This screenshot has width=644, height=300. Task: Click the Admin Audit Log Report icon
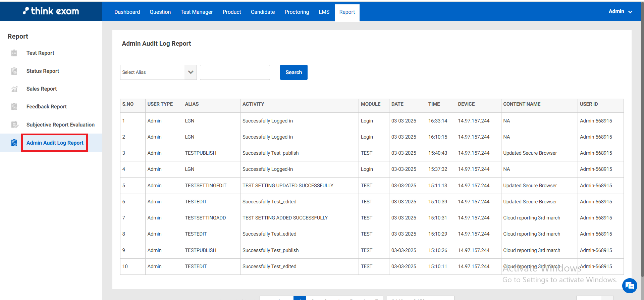tap(14, 143)
